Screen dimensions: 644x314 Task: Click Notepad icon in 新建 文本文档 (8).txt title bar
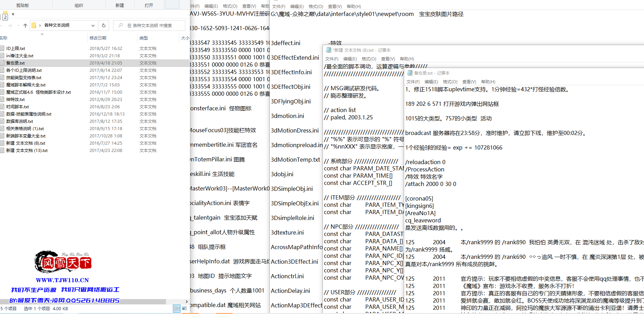point(328,50)
